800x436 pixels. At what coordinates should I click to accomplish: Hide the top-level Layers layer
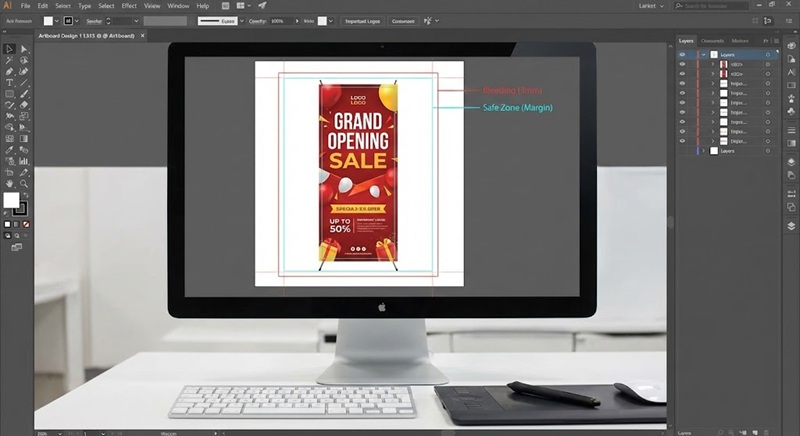(x=682, y=54)
